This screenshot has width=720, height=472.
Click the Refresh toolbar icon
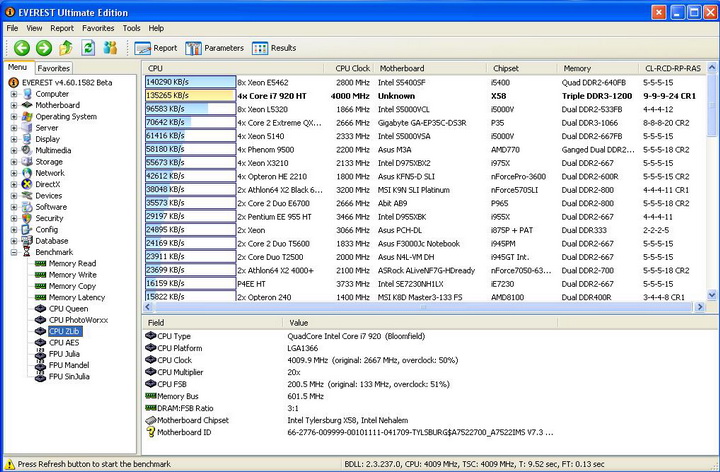tap(88, 48)
